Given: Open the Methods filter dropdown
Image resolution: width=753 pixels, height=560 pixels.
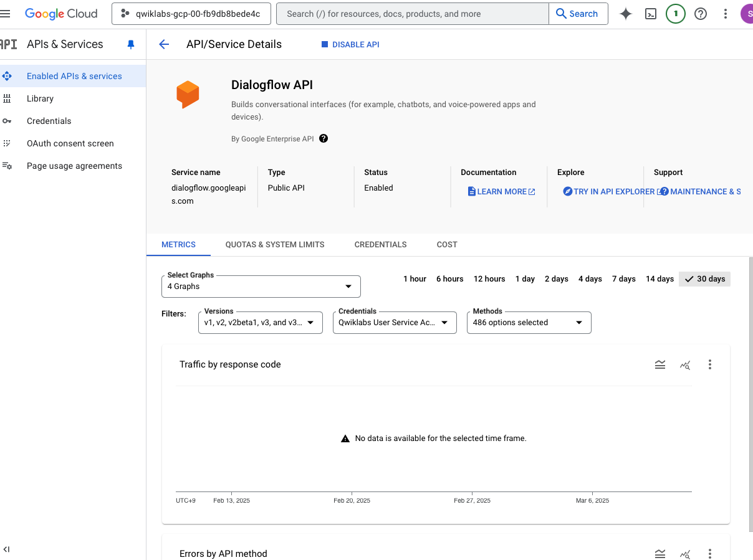Looking at the screenshot, I should 529,323.
